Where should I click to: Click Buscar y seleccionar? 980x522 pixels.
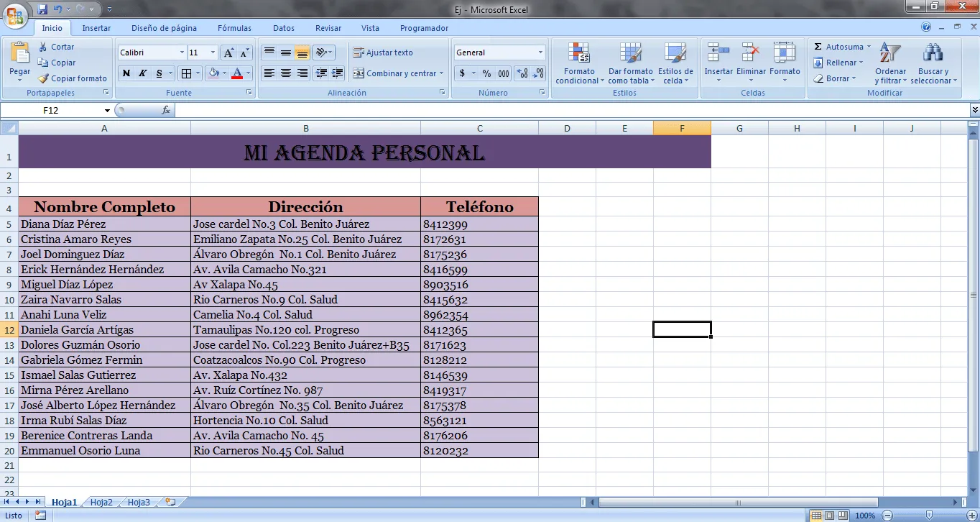933,63
